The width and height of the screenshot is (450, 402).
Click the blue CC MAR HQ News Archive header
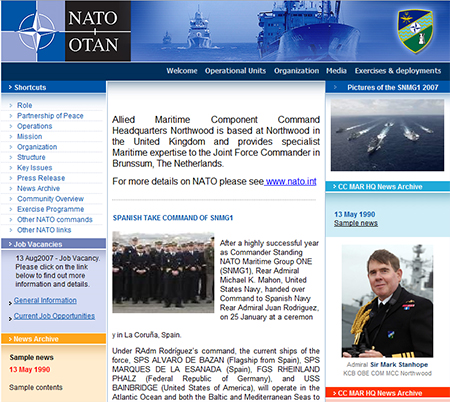pos(388,187)
